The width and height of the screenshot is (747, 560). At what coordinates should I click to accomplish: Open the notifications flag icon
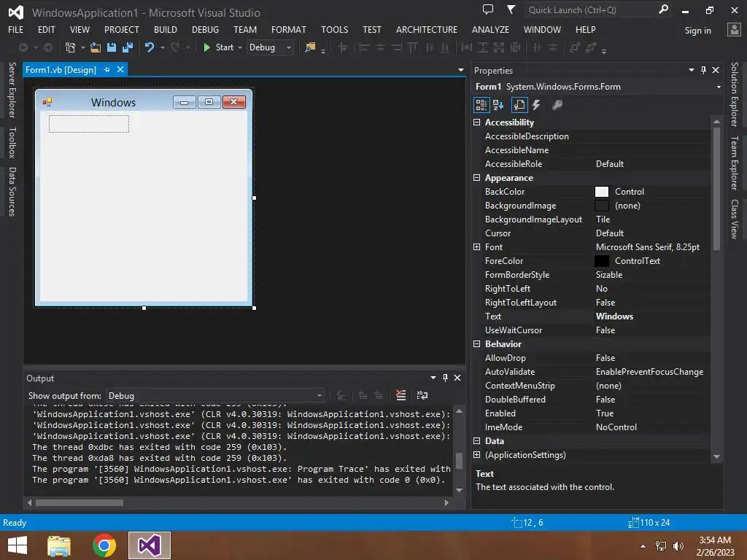(511, 9)
